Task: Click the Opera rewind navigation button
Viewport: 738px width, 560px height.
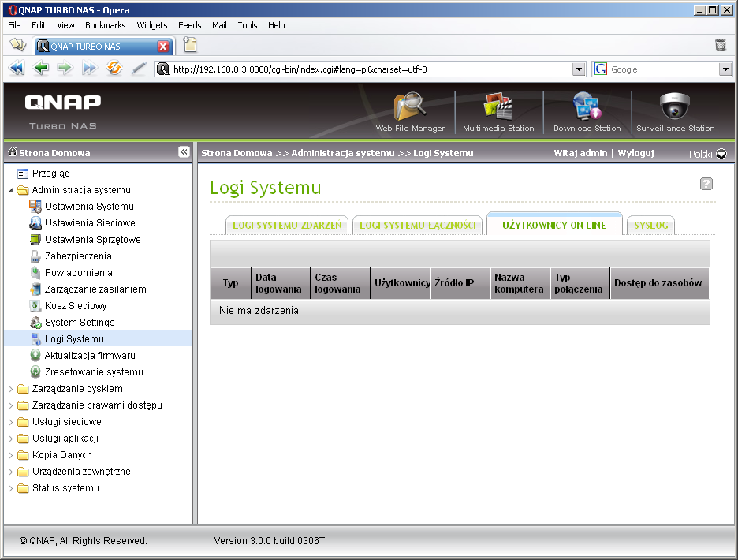Action: click(17, 69)
